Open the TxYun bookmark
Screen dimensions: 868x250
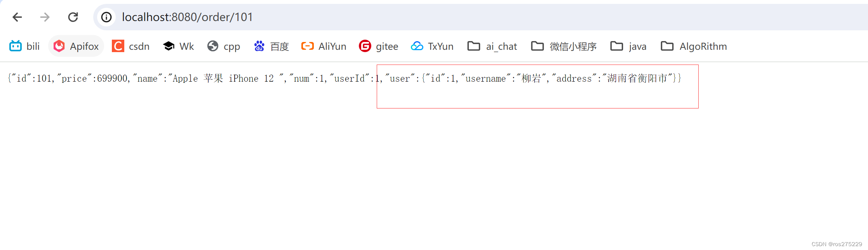coord(432,46)
